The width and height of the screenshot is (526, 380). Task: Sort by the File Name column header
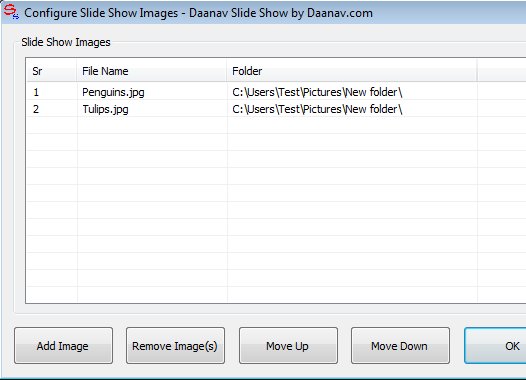pyautogui.click(x=152, y=71)
